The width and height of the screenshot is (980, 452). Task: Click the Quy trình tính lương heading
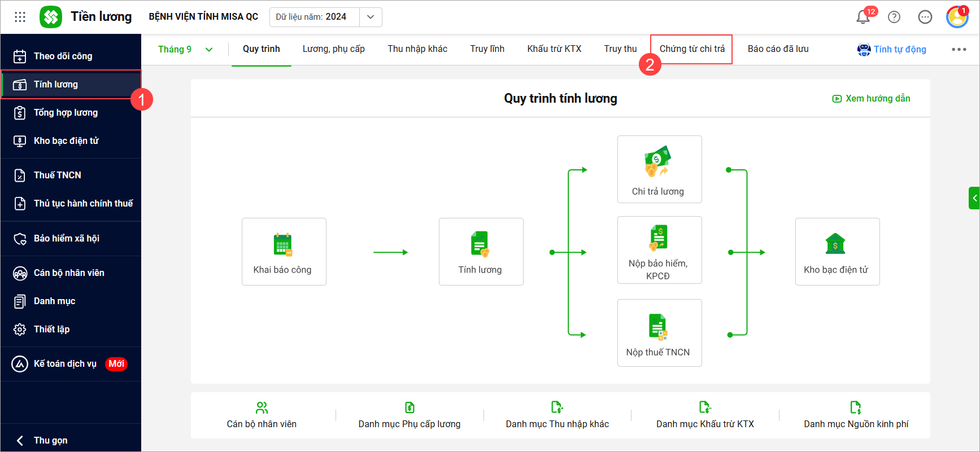click(560, 99)
